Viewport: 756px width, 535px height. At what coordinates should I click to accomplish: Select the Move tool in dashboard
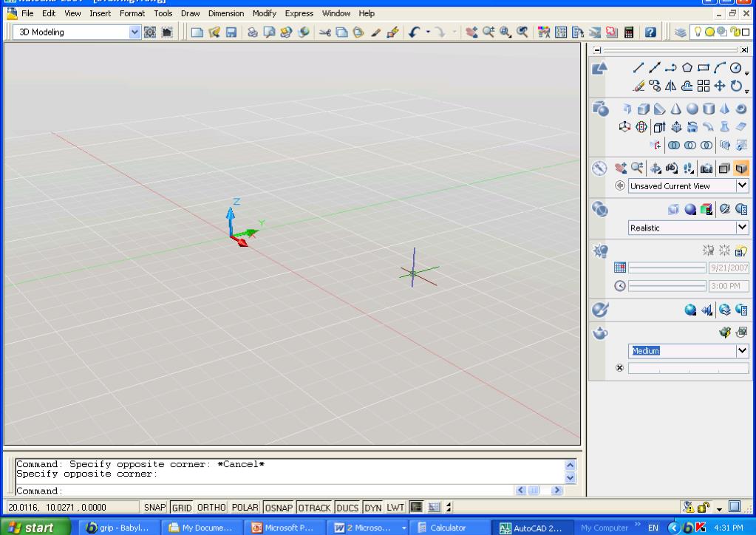[719, 86]
